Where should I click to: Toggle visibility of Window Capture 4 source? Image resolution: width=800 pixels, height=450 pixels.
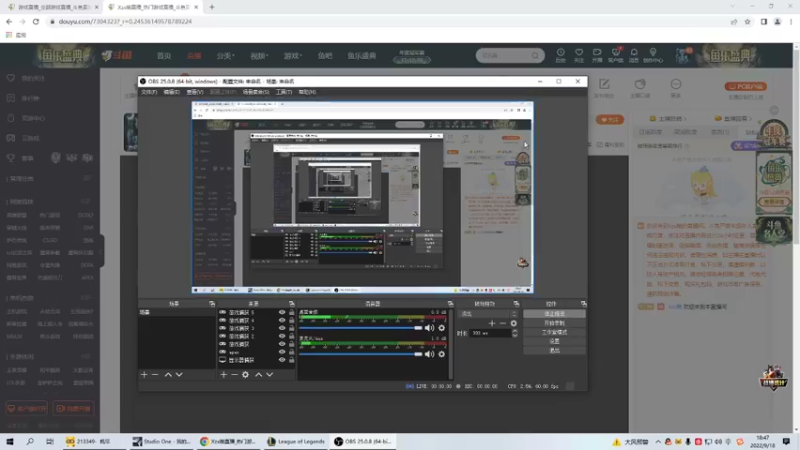(282, 320)
